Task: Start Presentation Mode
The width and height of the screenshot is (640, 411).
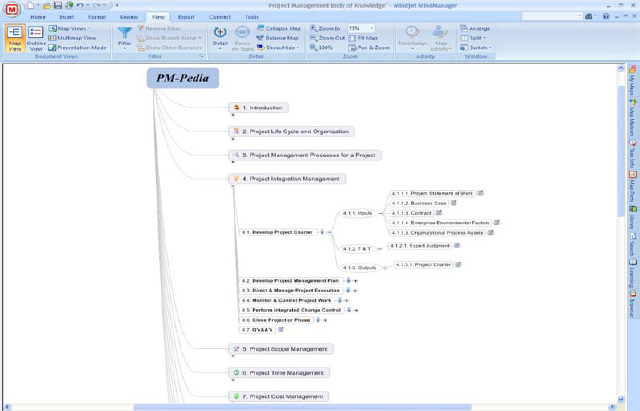Action: click(77, 47)
